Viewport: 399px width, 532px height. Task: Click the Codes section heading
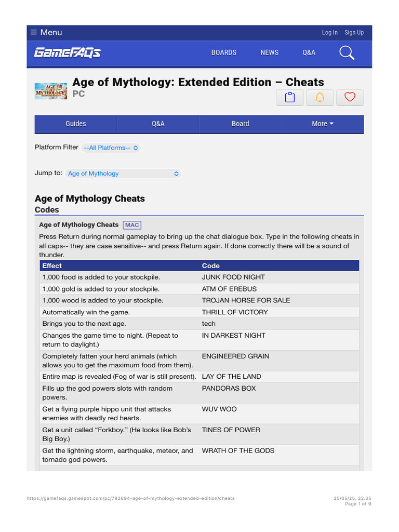pyautogui.click(x=47, y=210)
